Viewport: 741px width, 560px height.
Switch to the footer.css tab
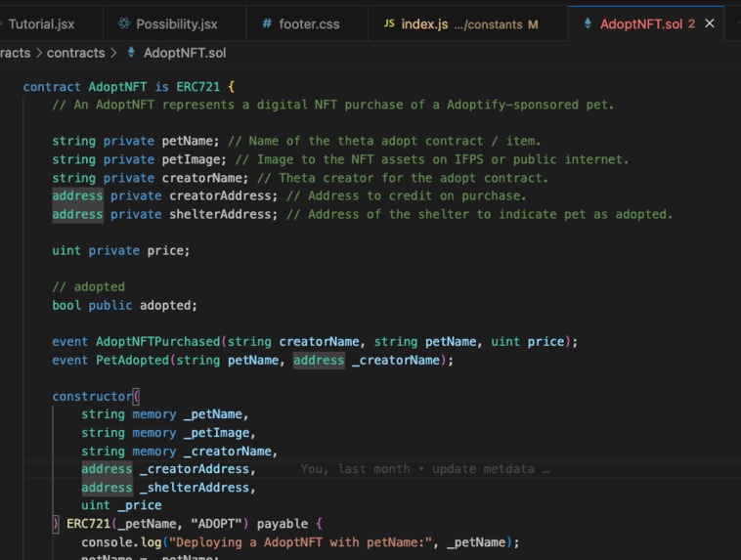(x=308, y=24)
